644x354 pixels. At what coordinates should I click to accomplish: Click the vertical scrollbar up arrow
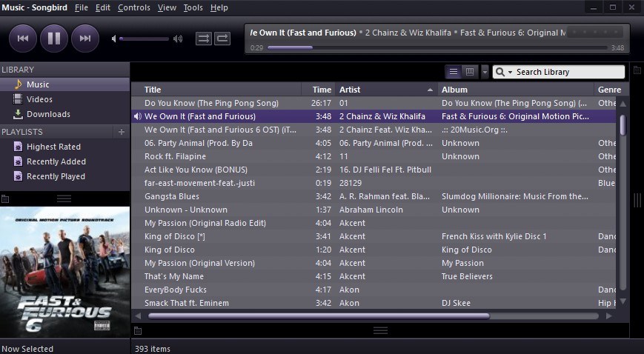623,104
